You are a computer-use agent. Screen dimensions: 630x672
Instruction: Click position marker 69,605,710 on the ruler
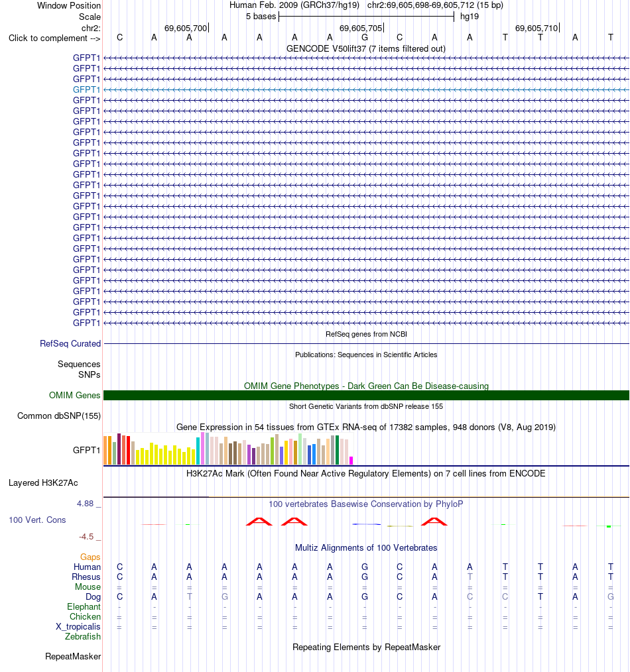point(536,28)
